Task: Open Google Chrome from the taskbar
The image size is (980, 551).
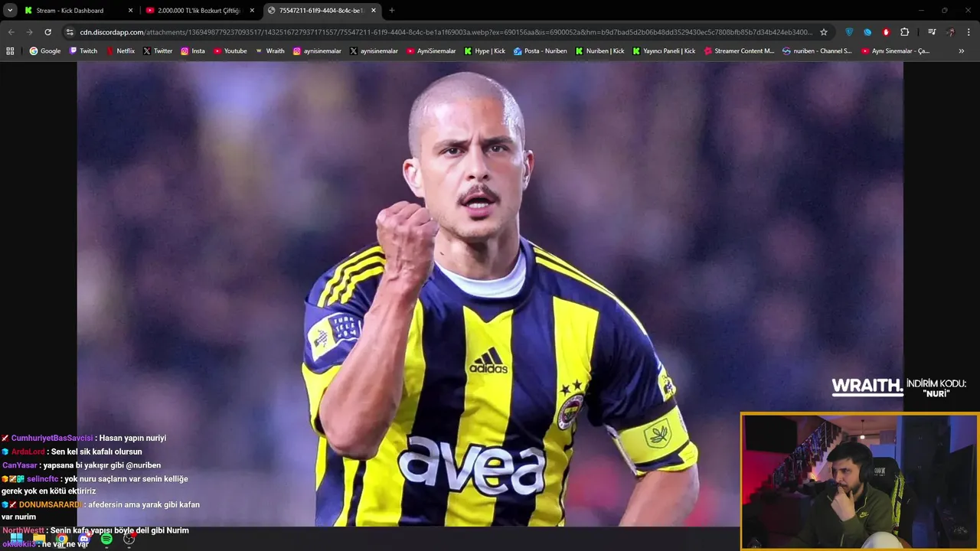Action: (x=61, y=539)
